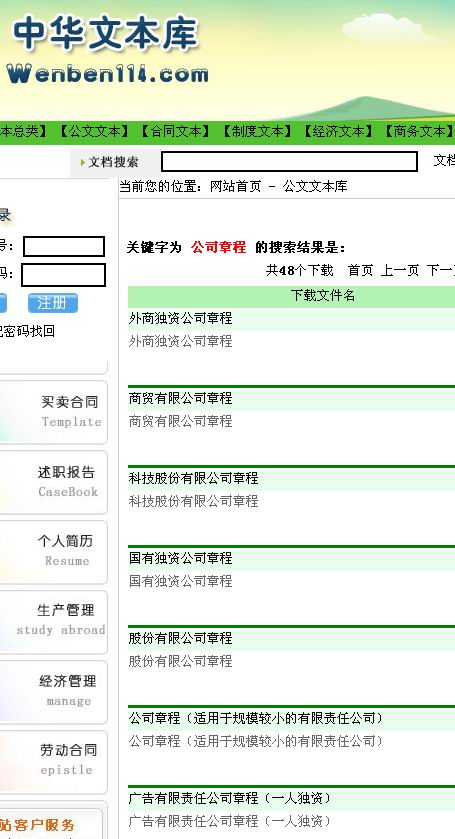
Task: Select the 【公文文本】 navigation item
Action: 94,132
